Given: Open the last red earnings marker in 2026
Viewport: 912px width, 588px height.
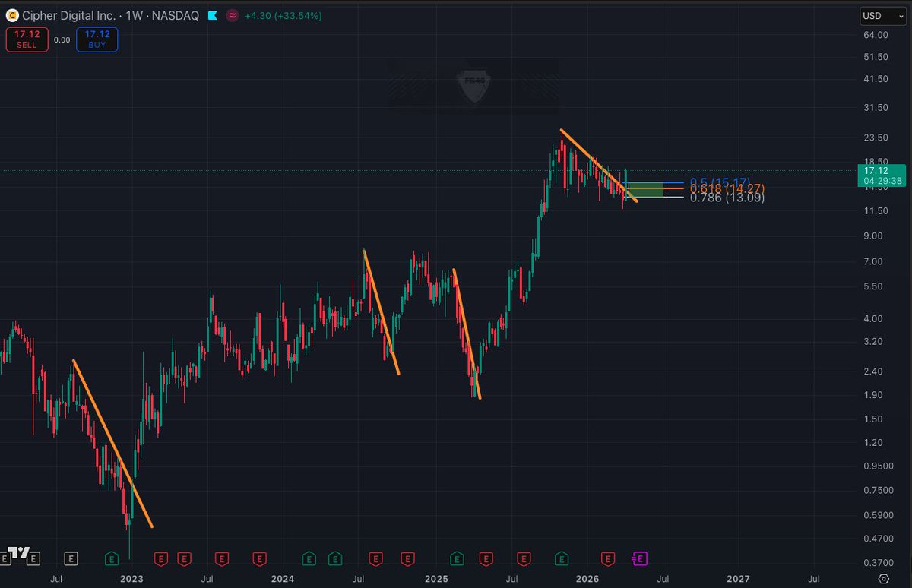Looking at the screenshot, I should pos(607,559).
